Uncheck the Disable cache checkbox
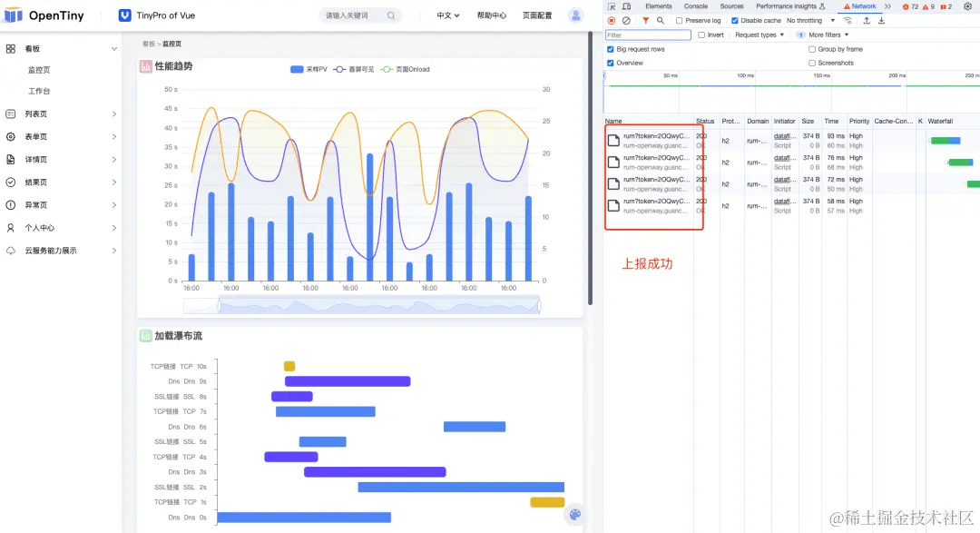 click(735, 21)
